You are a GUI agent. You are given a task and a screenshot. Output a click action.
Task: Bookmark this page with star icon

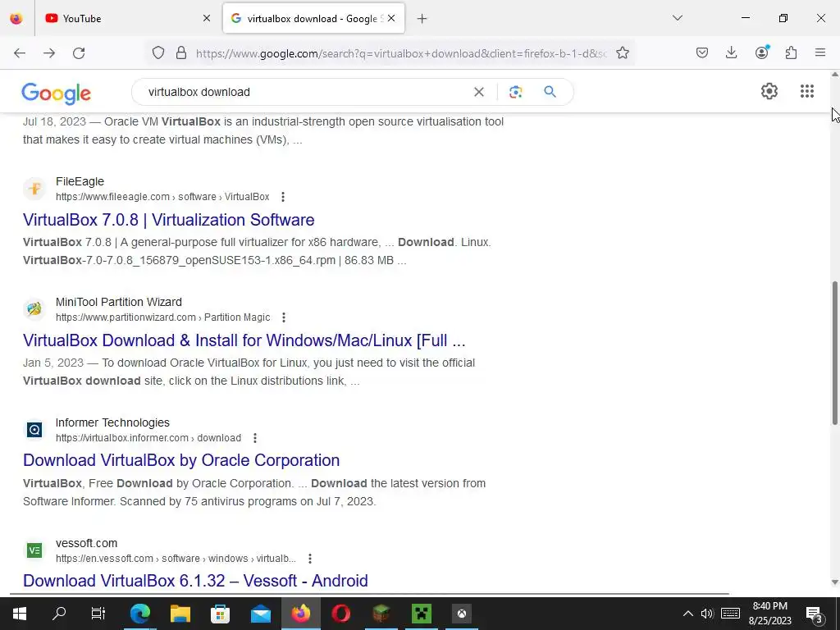point(622,53)
